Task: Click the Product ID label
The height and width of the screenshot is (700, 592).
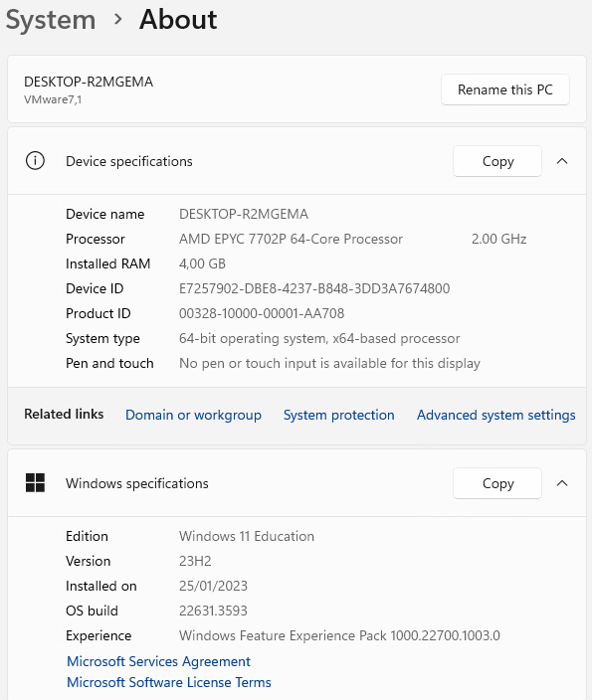Action: point(98,313)
